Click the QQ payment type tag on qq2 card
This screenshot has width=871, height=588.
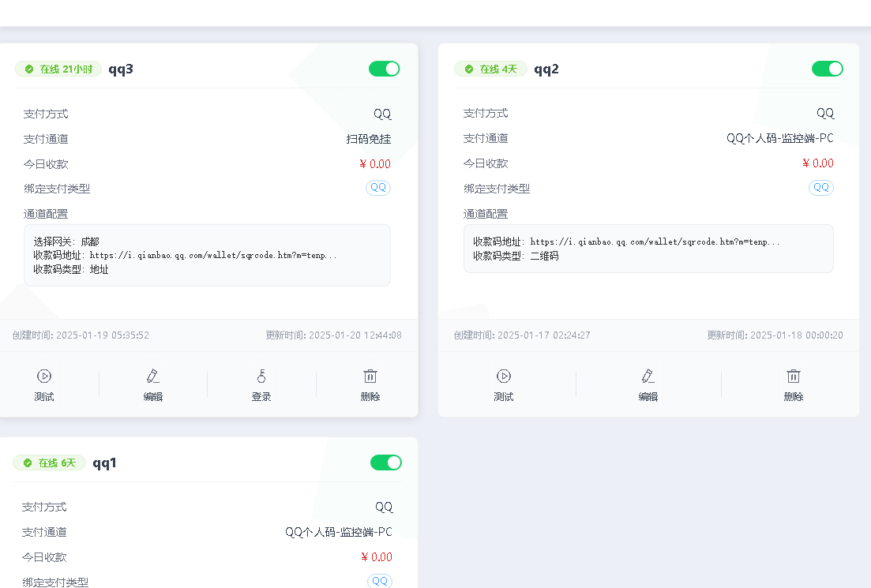coord(821,188)
